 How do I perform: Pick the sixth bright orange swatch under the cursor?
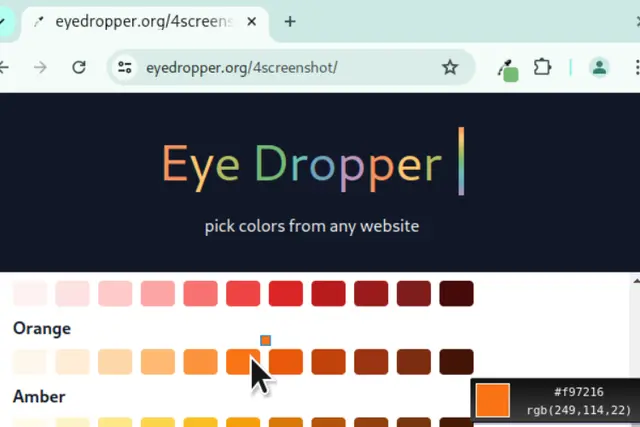click(x=243, y=361)
